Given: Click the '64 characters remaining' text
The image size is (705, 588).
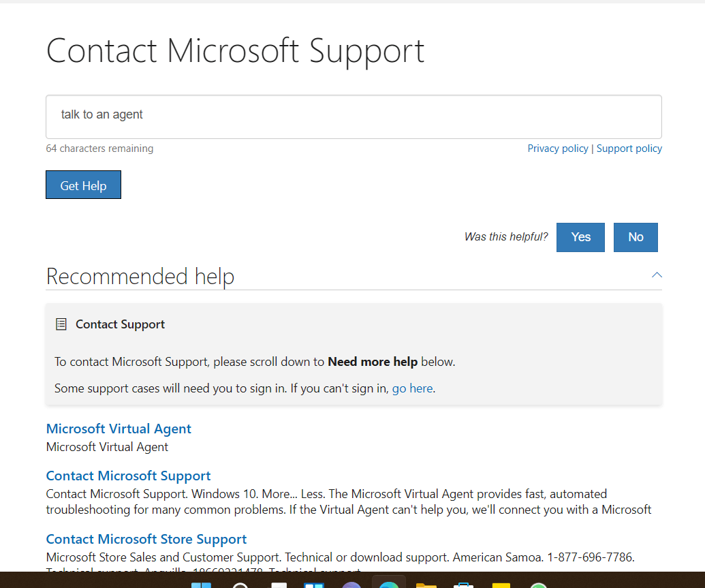Looking at the screenshot, I should [99, 149].
